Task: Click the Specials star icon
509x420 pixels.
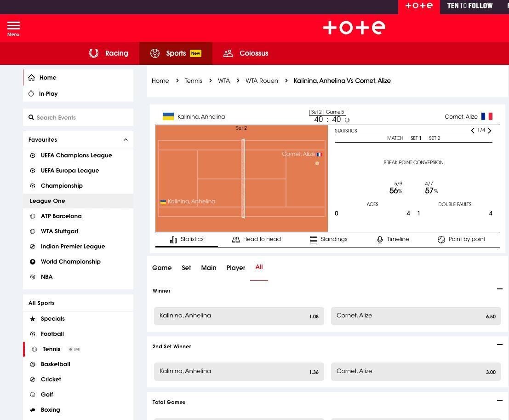Action: pyautogui.click(x=33, y=319)
